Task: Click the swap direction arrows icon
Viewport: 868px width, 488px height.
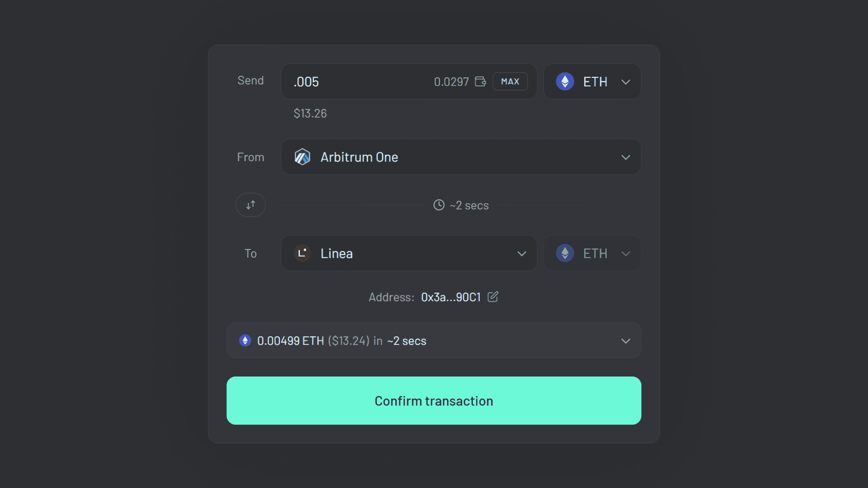Action: pyautogui.click(x=250, y=205)
